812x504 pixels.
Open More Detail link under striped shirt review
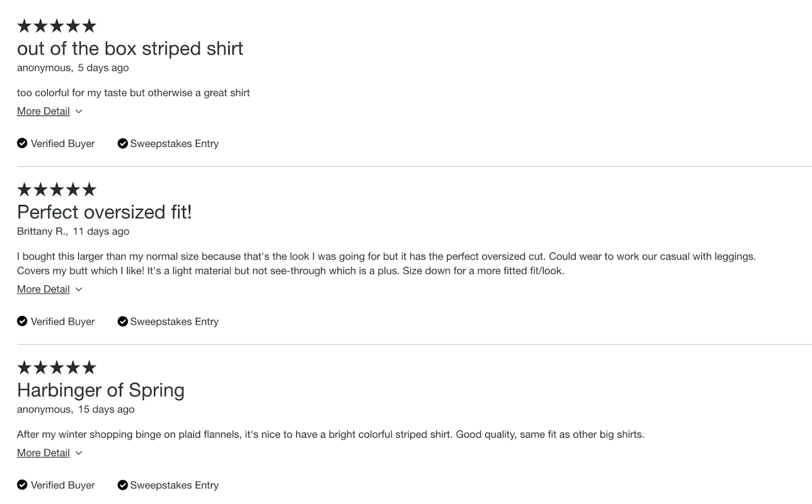[x=43, y=112]
